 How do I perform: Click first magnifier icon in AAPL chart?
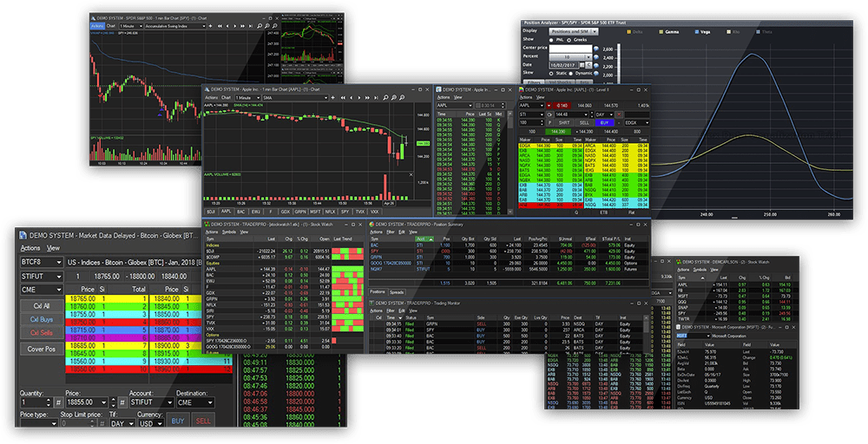[x=385, y=97]
